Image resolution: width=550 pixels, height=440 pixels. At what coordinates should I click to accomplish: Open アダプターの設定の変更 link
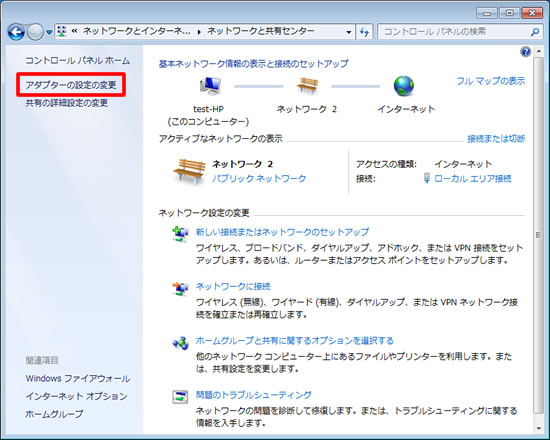click(x=71, y=85)
